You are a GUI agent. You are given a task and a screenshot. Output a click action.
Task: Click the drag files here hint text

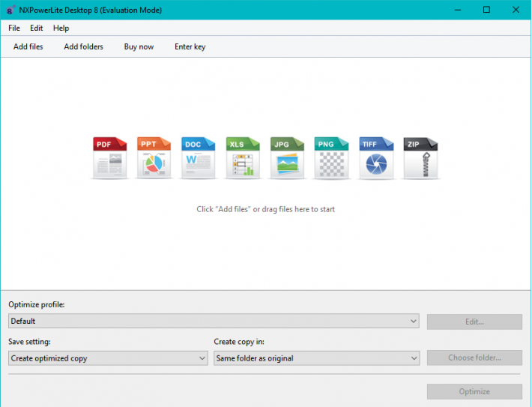click(266, 209)
